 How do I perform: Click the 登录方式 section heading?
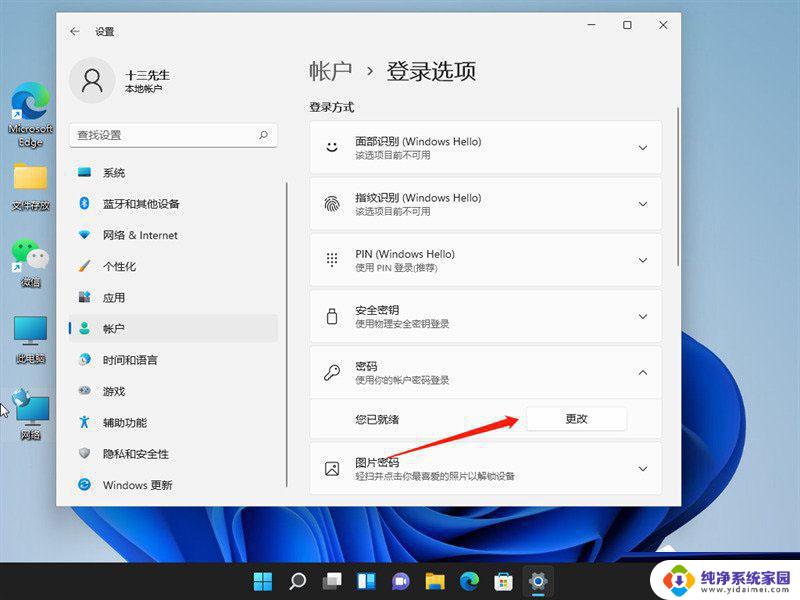pos(332,107)
